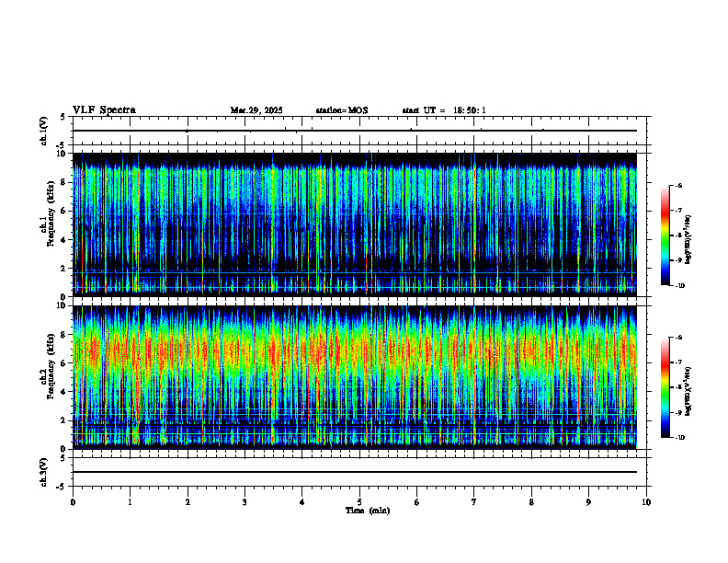Click the Time (min) axis label
This screenshot has width=728, height=563.
tap(368, 511)
